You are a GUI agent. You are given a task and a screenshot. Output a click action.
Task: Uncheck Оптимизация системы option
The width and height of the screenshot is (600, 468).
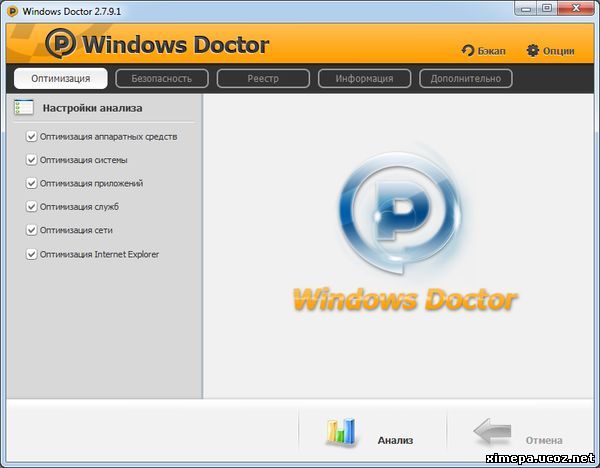[x=32, y=160]
